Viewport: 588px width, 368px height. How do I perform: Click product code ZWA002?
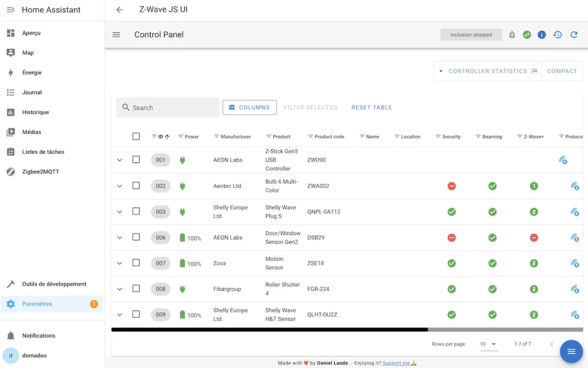coord(318,186)
